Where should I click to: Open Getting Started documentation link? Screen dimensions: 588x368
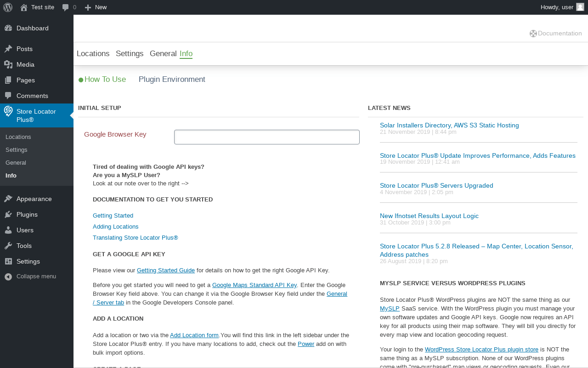(x=113, y=216)
